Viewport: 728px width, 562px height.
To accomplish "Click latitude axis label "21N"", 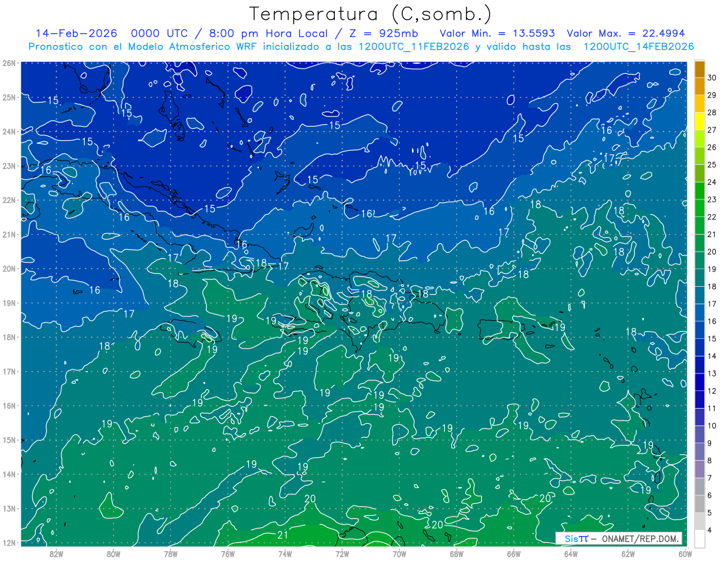I will [x=9, y=235].
